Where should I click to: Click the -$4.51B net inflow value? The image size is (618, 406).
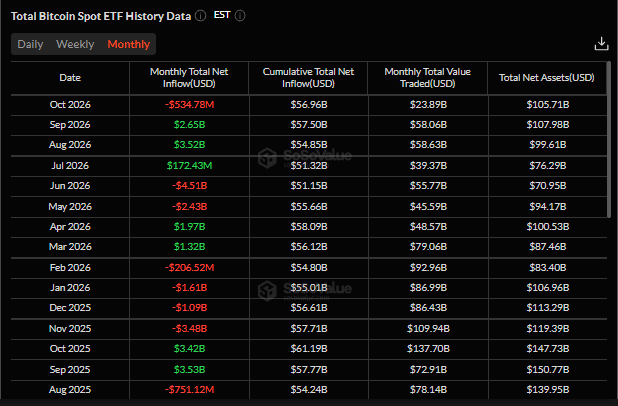[190, 186]
